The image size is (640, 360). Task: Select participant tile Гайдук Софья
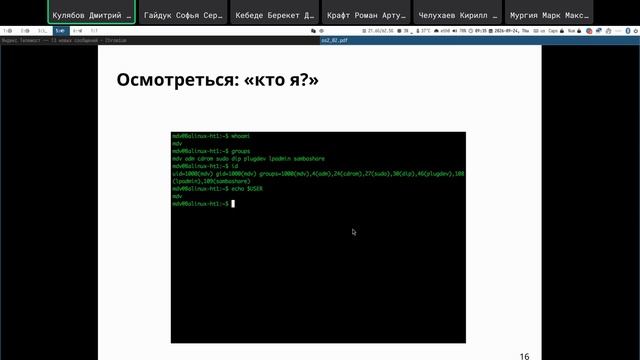click(183, 12)
